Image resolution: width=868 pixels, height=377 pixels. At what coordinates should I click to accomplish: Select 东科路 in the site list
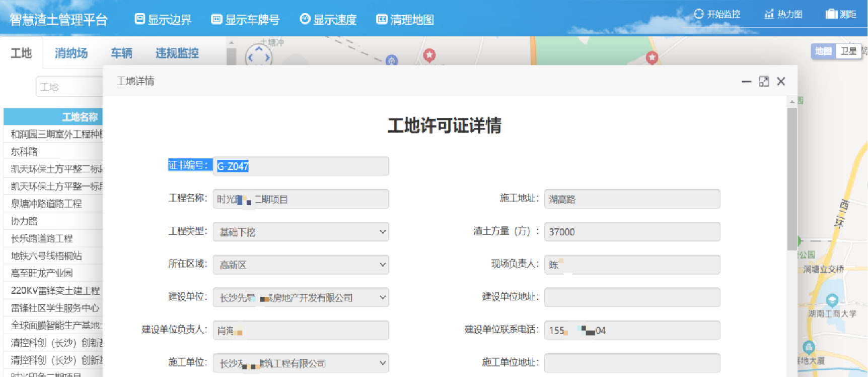pos(24,152)
